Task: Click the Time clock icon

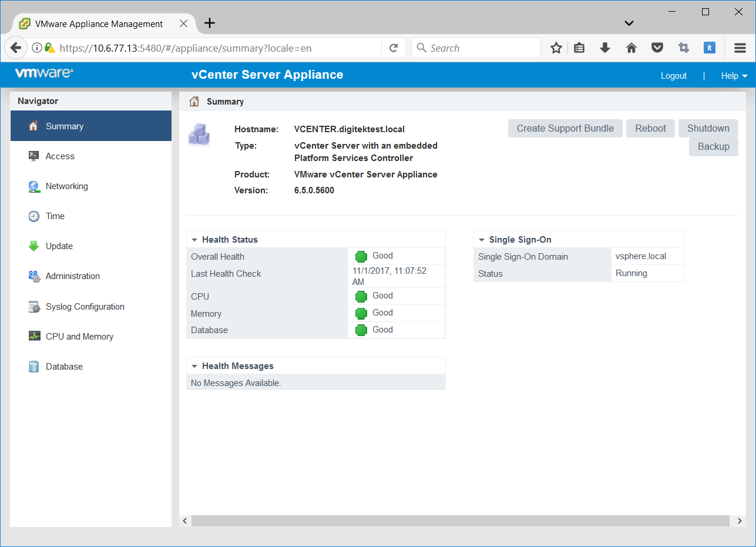Action: pyautogui.click(x=33, y=216)
